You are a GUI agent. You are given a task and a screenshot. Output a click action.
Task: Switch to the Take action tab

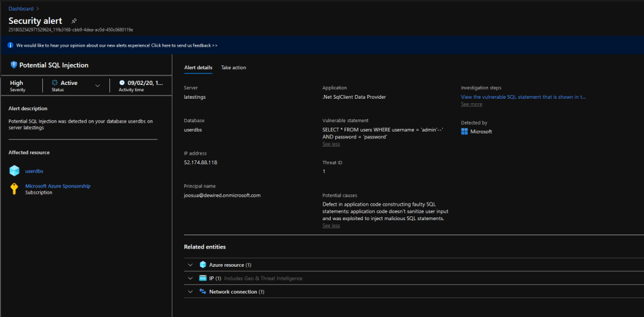click(233, 67)
